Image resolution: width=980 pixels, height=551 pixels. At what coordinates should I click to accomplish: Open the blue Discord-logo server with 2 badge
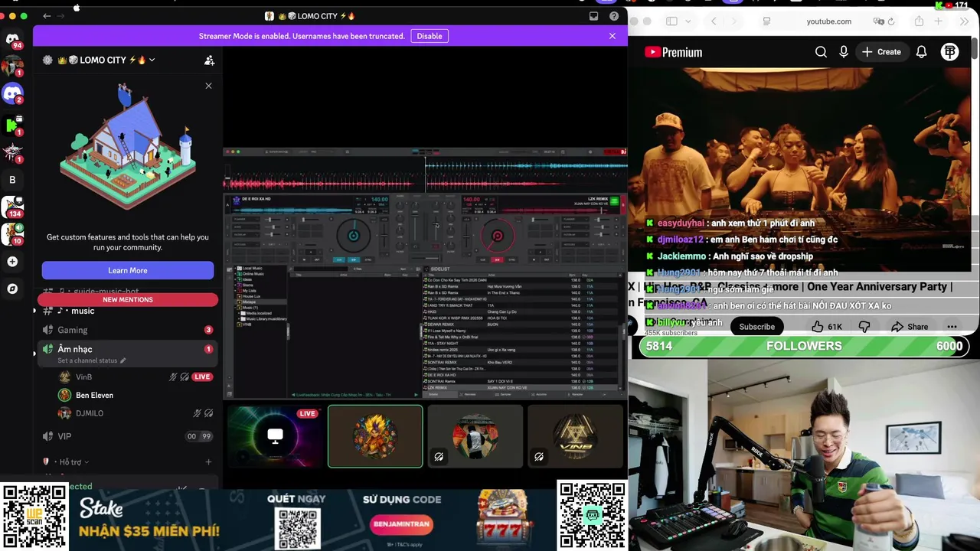[x=12, y=94]
